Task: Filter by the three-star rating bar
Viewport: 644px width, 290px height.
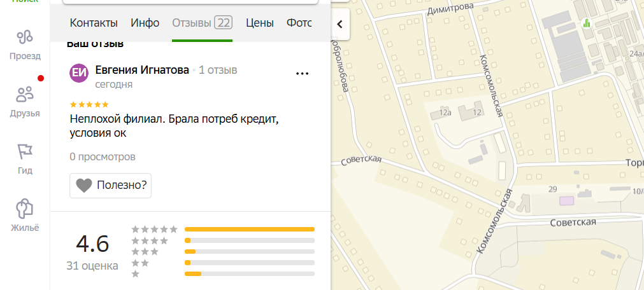Action: 250,251
